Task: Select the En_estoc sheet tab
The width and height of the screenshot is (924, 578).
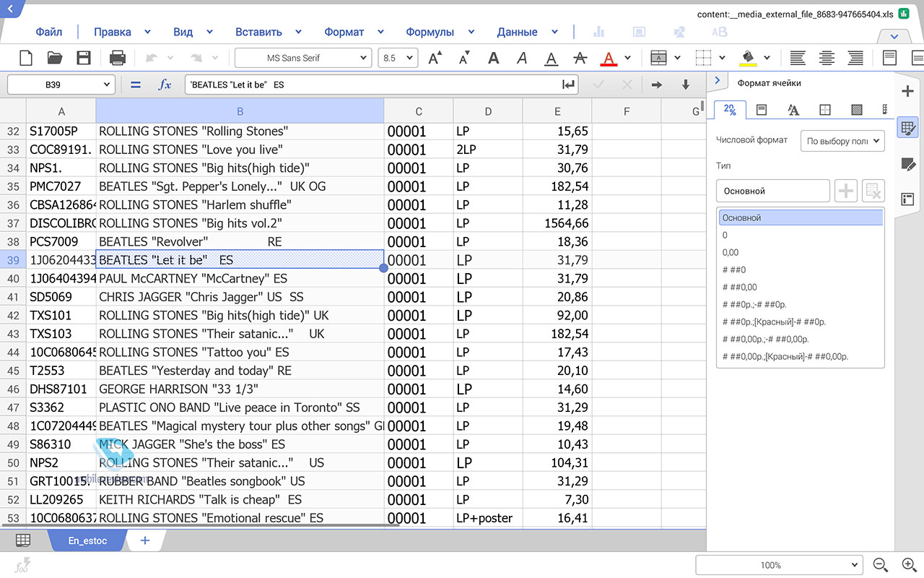Action: [87, 540]
